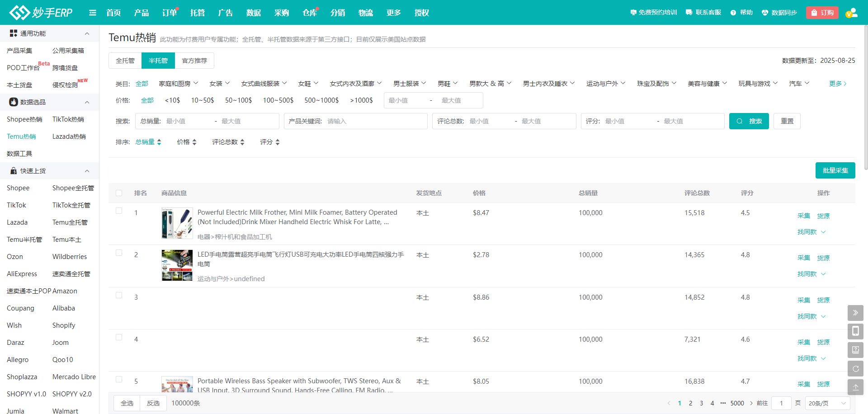Go to page 3
Viewport: 868px width, 414px height.
coord(701,403)
